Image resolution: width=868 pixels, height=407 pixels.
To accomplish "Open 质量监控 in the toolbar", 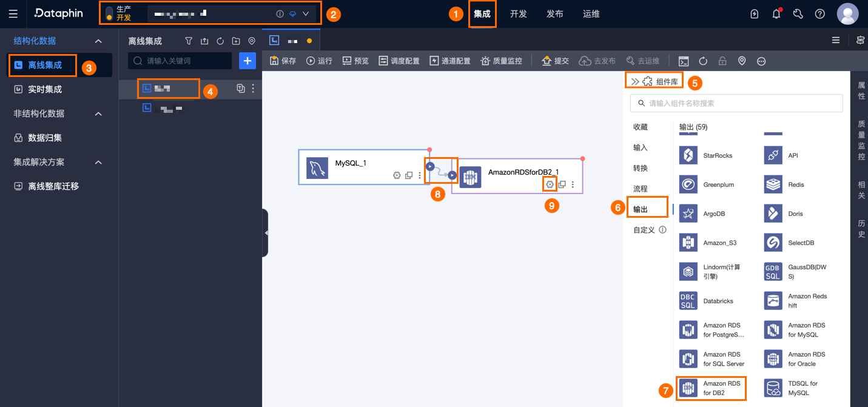I will [x=501, y=61].
